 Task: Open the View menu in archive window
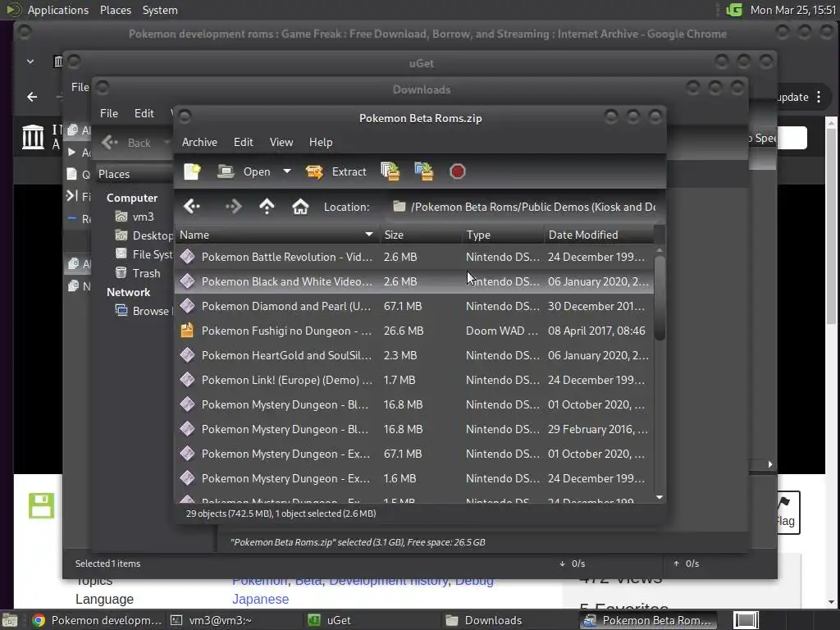tap(281, 142)
